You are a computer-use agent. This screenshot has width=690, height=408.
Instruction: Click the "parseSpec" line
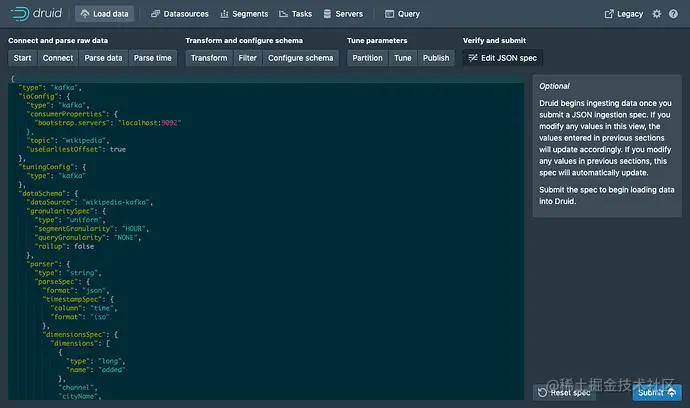coord(62,282)
